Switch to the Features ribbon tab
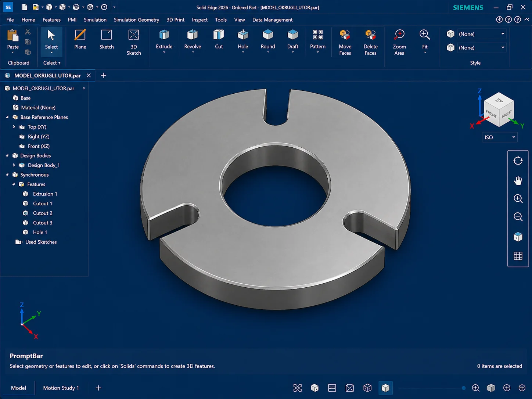Viewport: 532px width, 399px height. (x=51, y=20)
